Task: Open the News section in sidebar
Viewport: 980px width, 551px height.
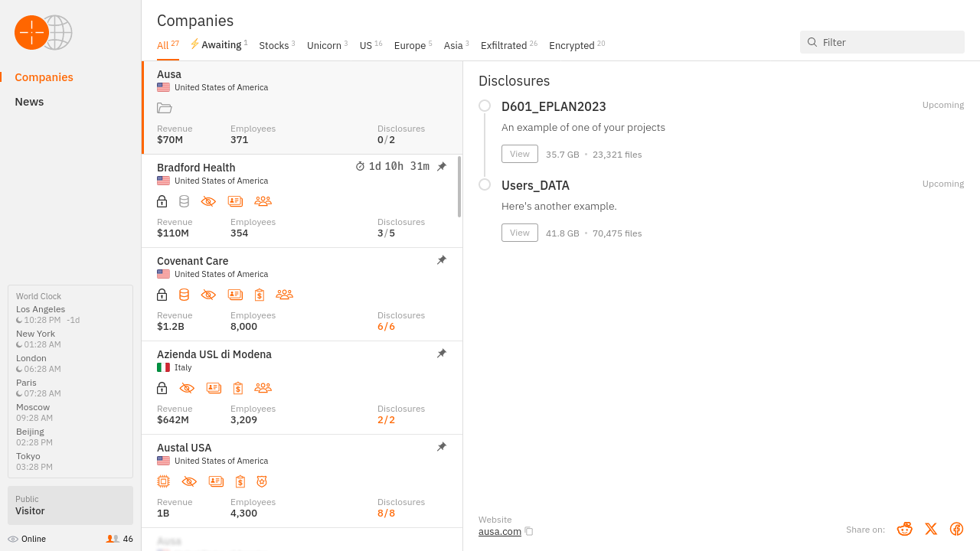Action: tap(29, 102)
